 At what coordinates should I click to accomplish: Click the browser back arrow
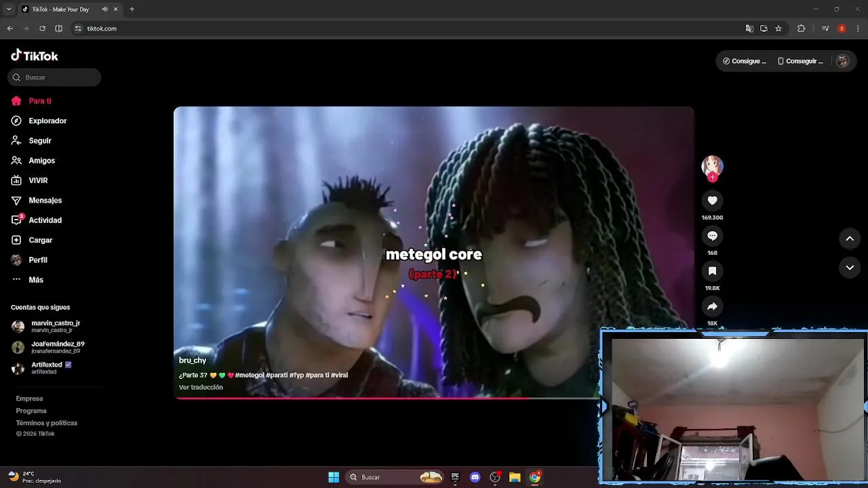(9, 28)
